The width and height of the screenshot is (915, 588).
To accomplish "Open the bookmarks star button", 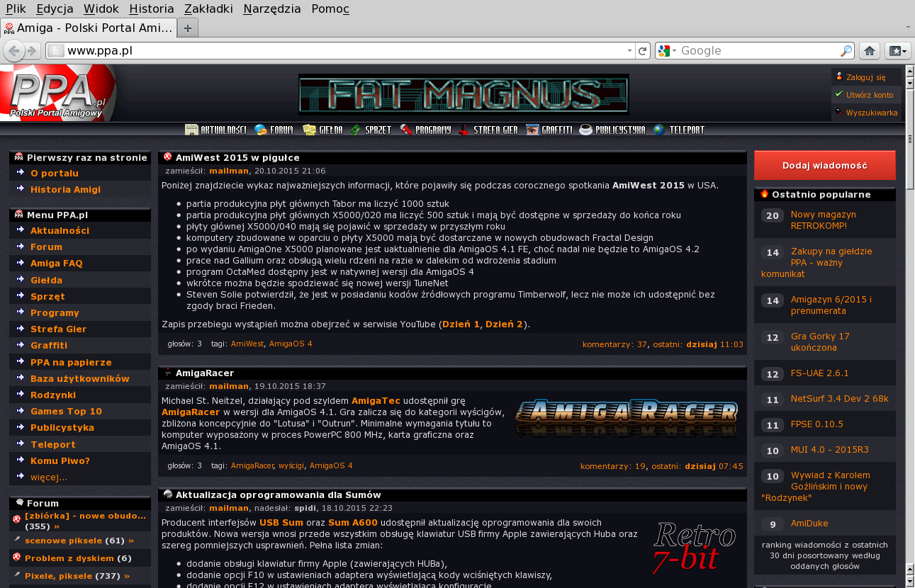I will pyautogui.click(x=897, y=51).
